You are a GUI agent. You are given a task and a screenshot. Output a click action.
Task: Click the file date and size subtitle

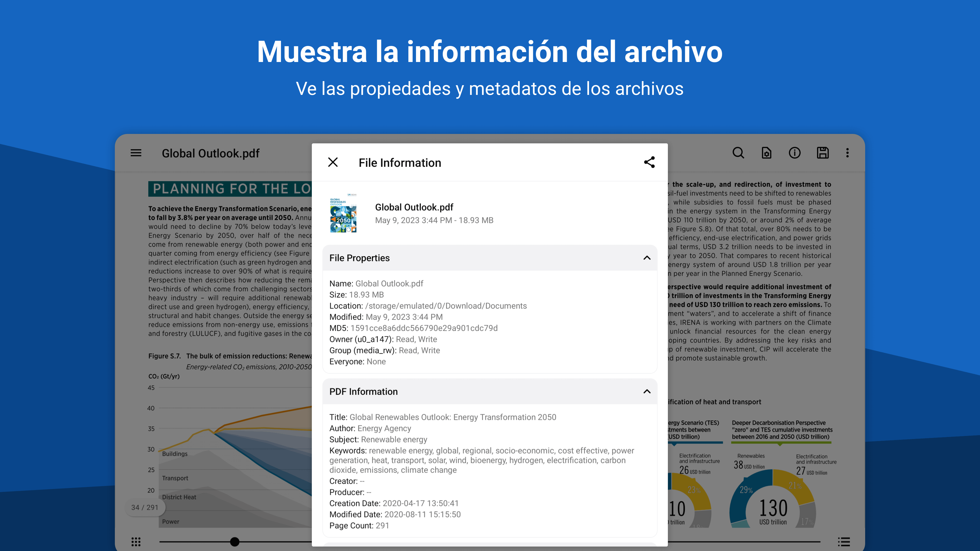(434, 221)
